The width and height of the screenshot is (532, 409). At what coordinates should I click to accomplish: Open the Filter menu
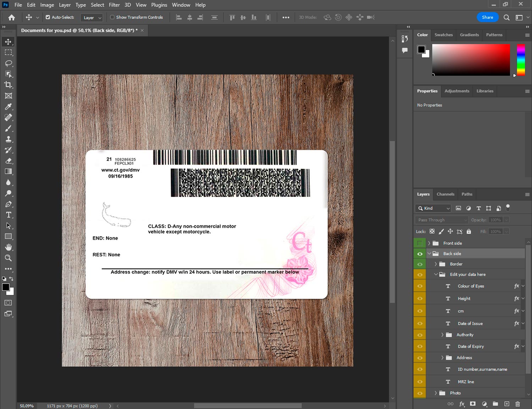tap(114, 5)
